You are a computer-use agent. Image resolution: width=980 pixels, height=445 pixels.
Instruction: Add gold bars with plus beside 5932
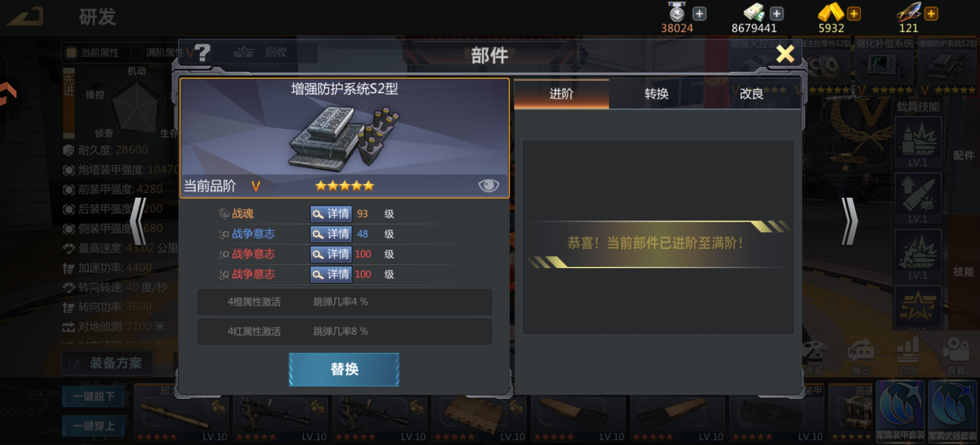click(x=854, y=14)
